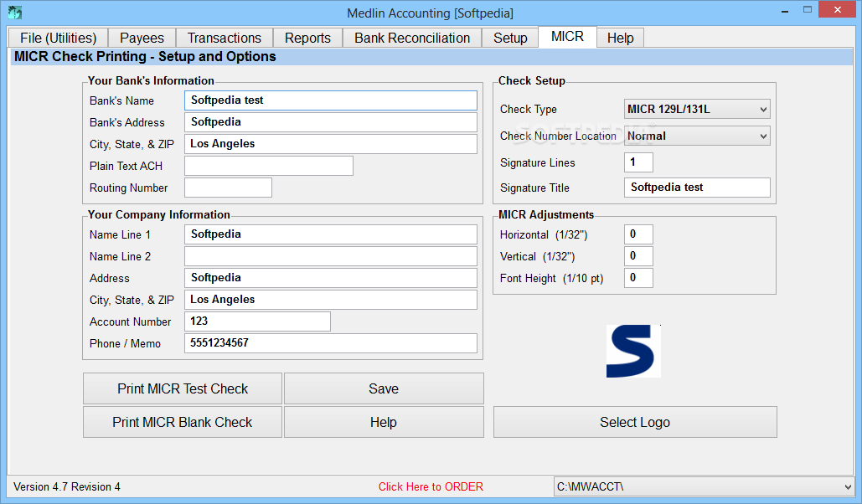Screen dimensions: 862x504
Task: Focus the Bank's Name field
Action: pos(331,100)
